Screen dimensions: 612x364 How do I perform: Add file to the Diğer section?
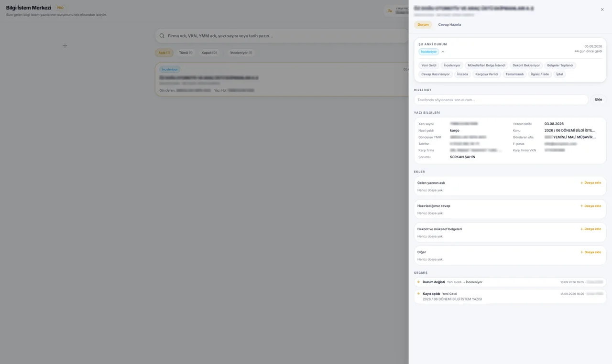coord(590,252)
